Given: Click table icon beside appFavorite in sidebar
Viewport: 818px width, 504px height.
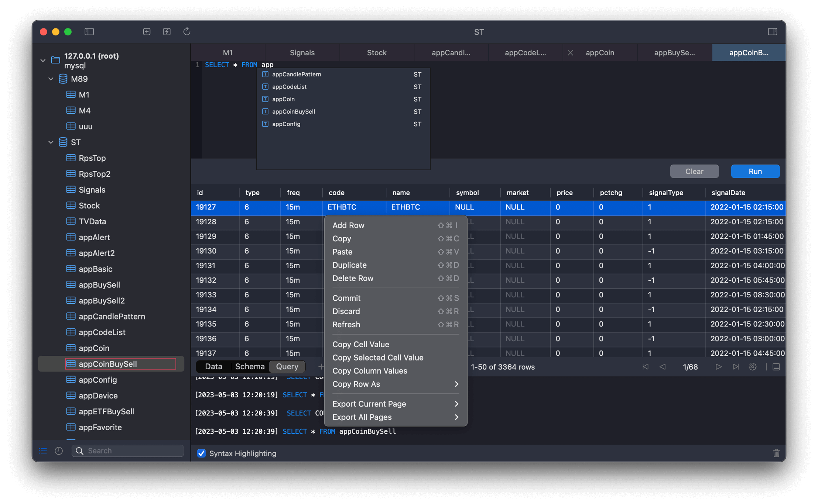Looking at the screenshot, I should (x=71, y=427).
